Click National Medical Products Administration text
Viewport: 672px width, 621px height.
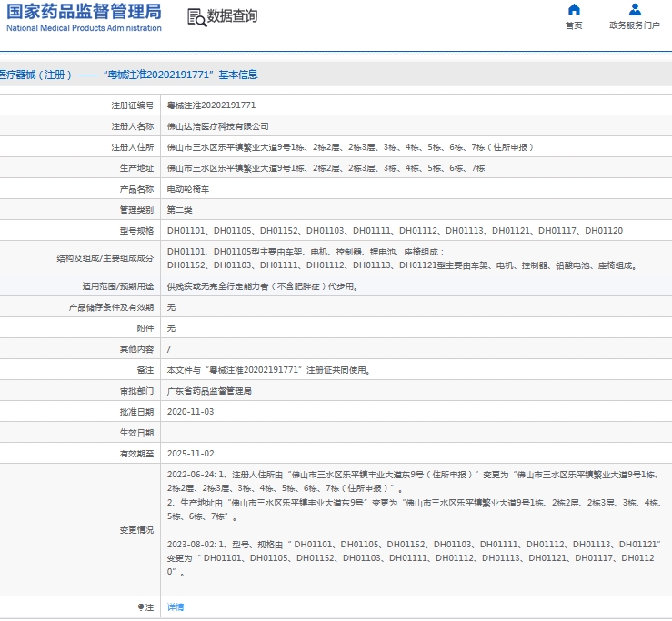tap(84, 28)
